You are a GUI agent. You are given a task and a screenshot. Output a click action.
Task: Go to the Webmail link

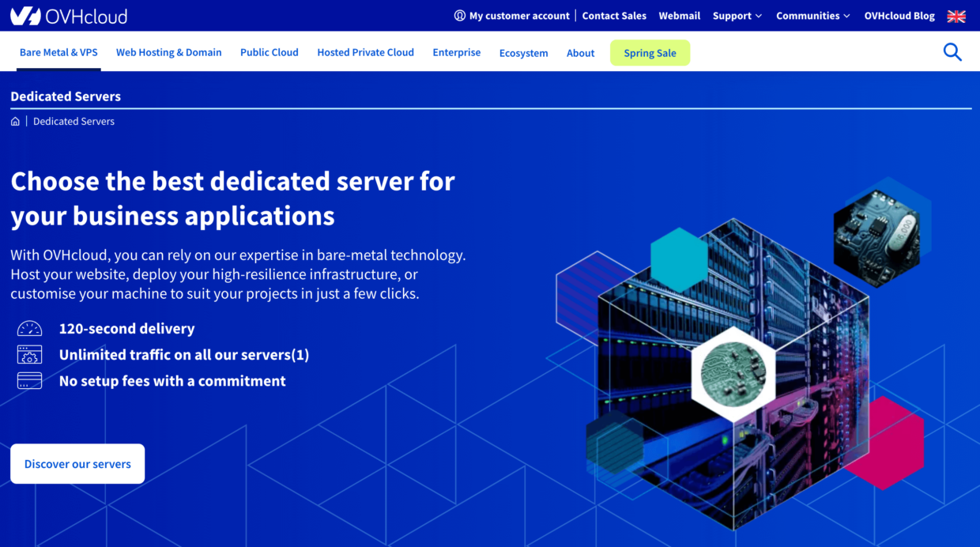(679, 16)
